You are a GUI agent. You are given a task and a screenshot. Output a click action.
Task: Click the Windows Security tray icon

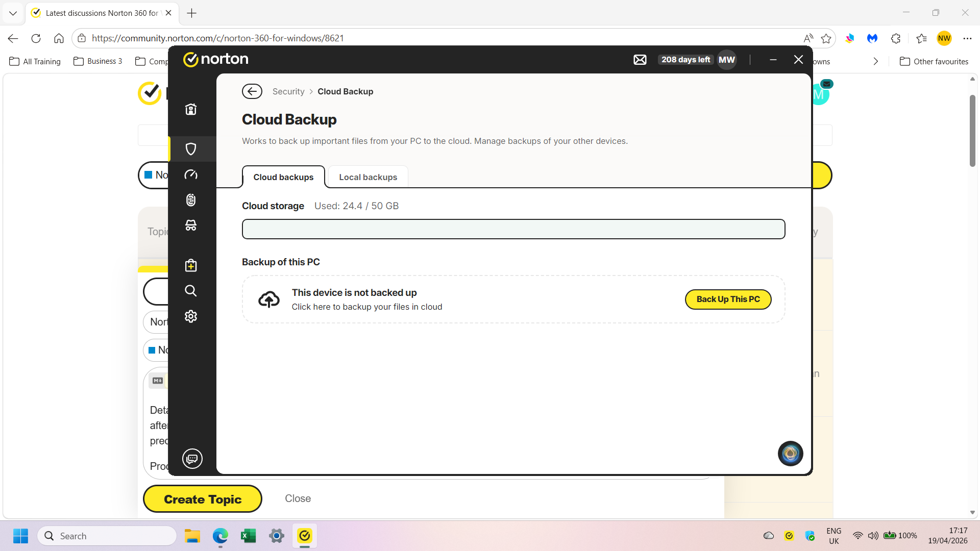click(810, 536)
